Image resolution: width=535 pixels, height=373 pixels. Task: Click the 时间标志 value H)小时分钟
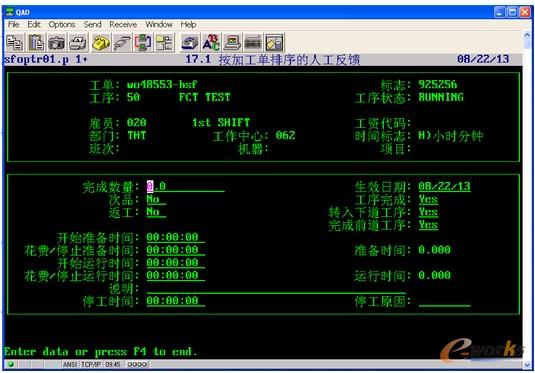click(451, 136)
